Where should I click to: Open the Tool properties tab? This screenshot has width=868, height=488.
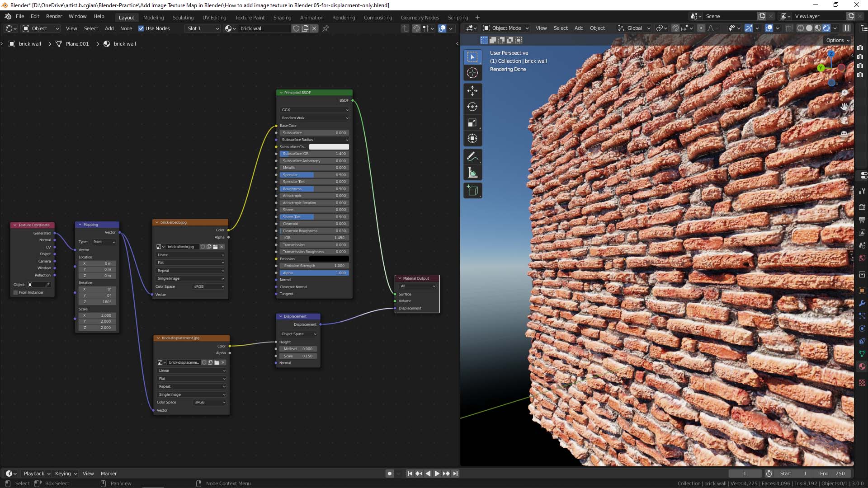(x=862, y=191)
